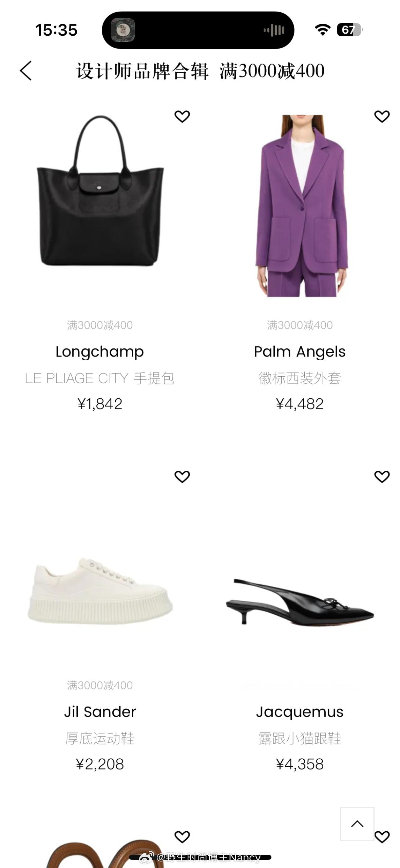Favorite the Longchamp tote bag
Image resolution: width=400 pixels, height=868 pixels.
(x=182, y=116)
